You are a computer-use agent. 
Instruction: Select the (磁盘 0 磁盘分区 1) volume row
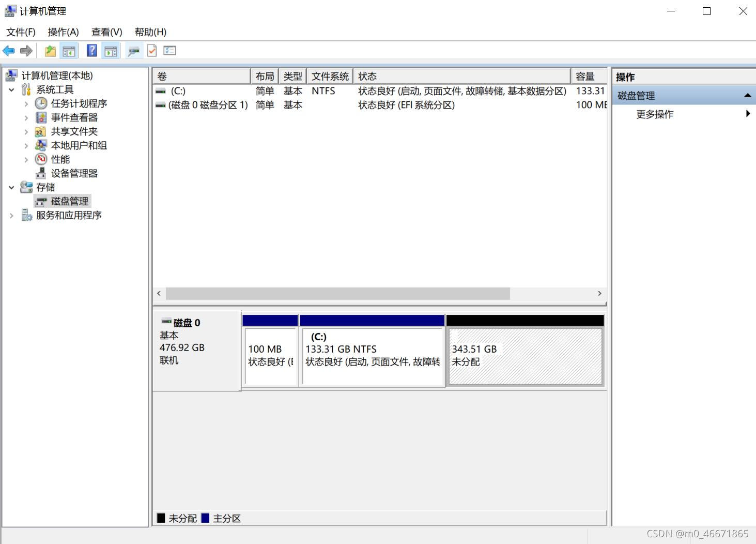[x=380, y=105]
